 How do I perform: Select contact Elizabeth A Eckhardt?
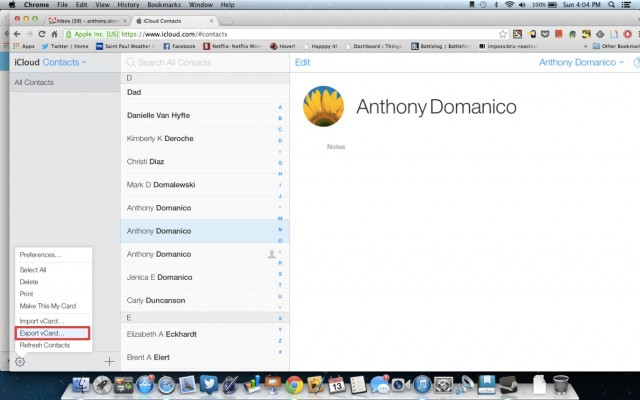tap(205, 334)
